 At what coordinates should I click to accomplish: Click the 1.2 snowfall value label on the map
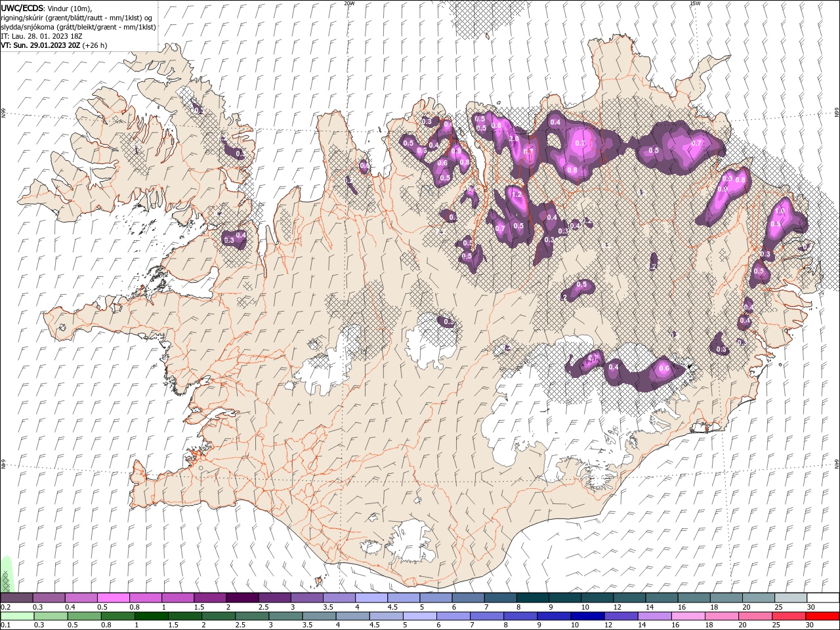(516, 194)
